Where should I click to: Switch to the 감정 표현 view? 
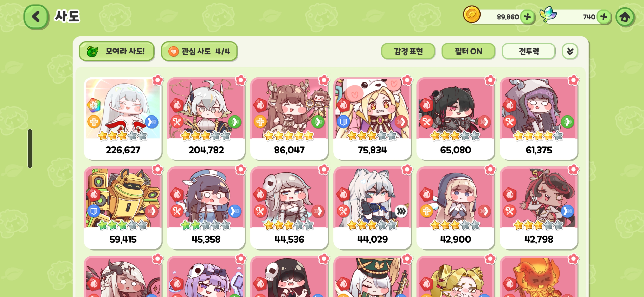(408, 51)
